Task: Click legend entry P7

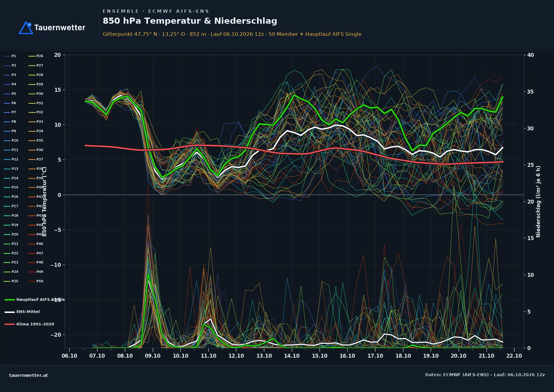Action: [10, 112]
